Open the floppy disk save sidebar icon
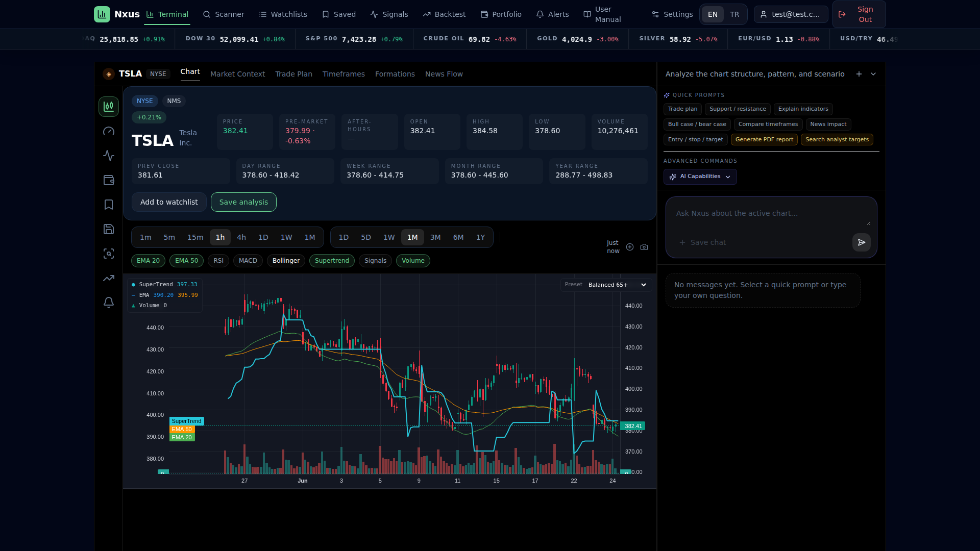Image resolution: width=980 pixels, height=551 pixels. pos(109,229)
